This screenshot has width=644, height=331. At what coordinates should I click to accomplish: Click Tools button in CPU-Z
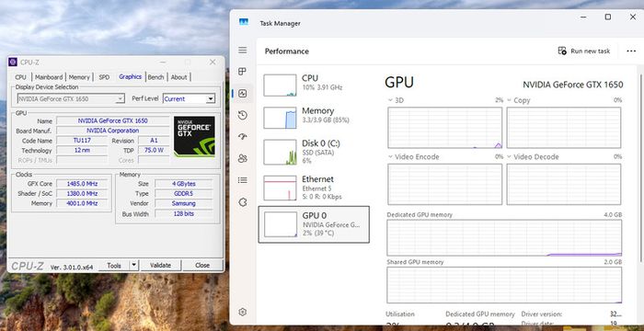[114, 266]
